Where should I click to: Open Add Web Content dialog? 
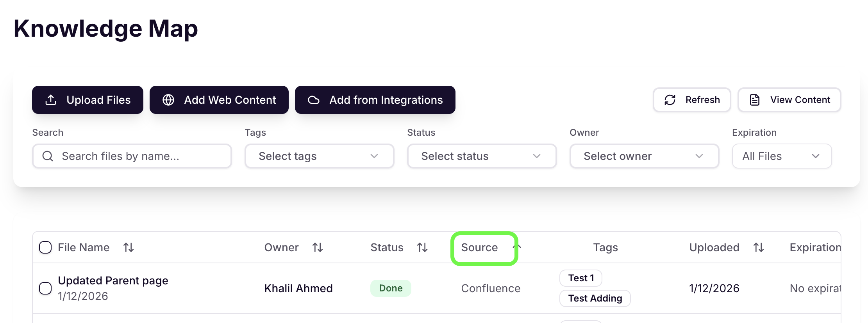tap(219, 100)
